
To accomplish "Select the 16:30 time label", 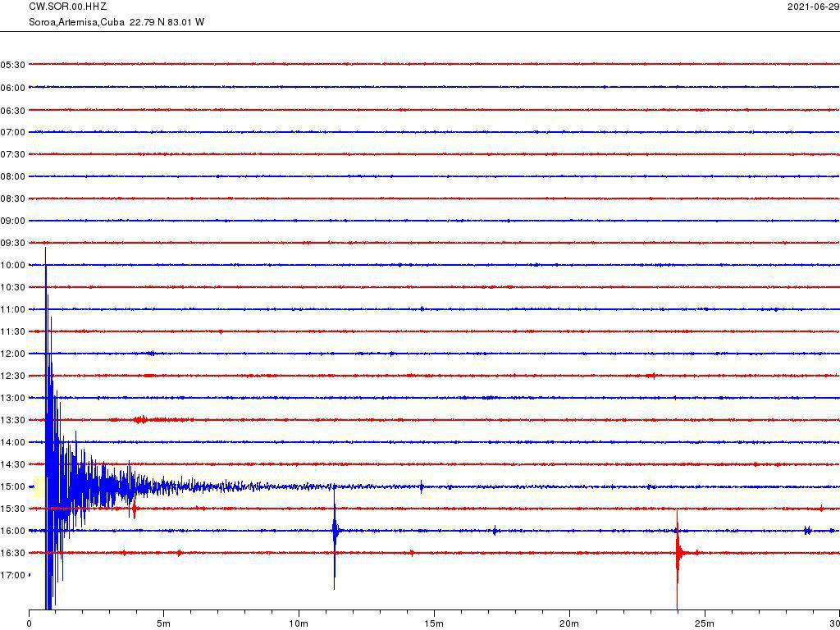I will pyautogui.click(x=13, y=554).
